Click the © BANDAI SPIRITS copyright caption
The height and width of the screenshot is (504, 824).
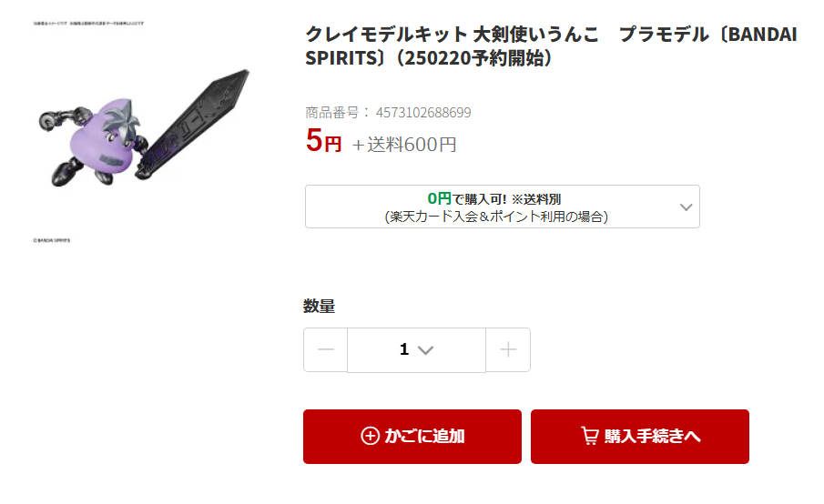pyautogui.click(x=52, y=240)
